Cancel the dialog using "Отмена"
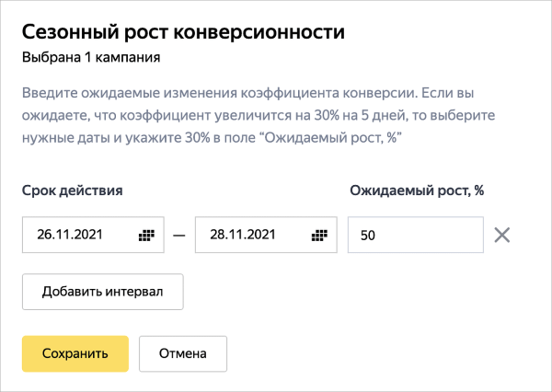552x392 pixels. [x=182, y=352]
